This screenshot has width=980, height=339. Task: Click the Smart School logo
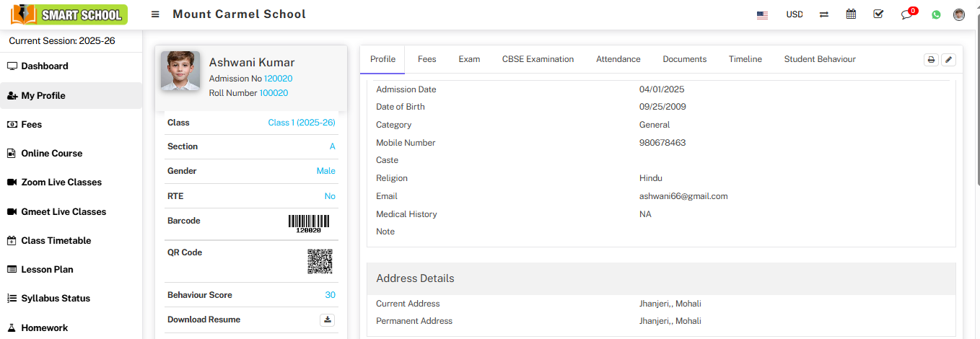point(69,14)
